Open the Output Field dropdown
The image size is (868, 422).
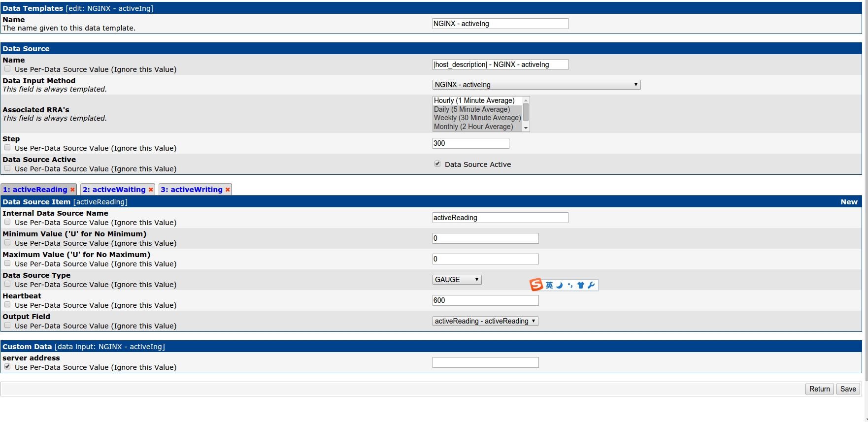[x=485, y=321]
